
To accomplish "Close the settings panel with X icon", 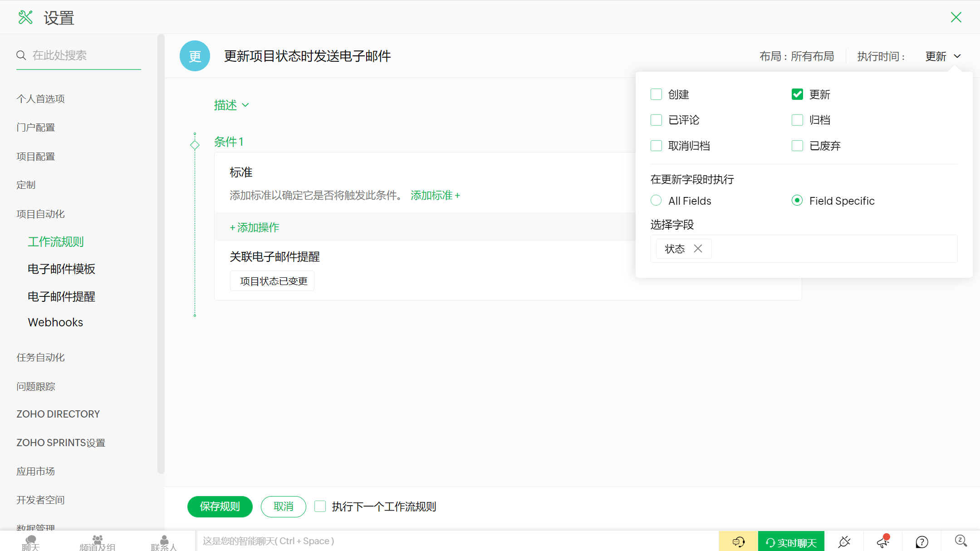I will click(x=956, y=18).
